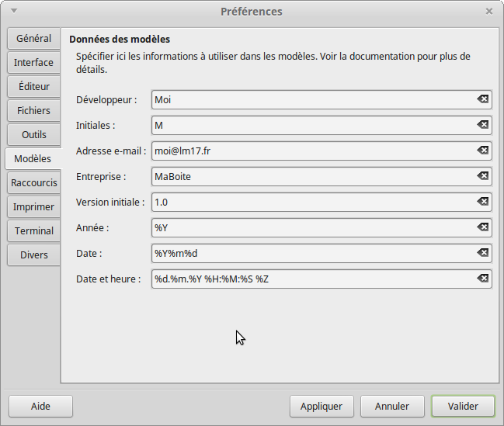The height and width of the screenshot is (426, 504).
Task: Clear the Date field with the erase icon
Action: point(482,253)
